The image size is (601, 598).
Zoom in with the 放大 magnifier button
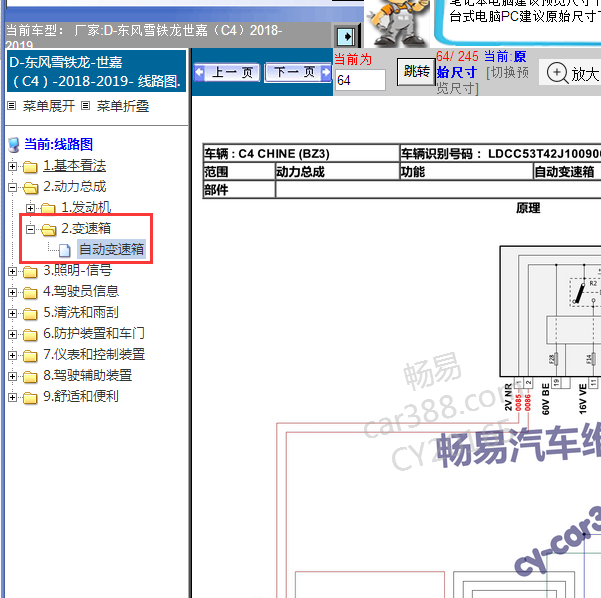pyautogui.click(x=572, y=73)
